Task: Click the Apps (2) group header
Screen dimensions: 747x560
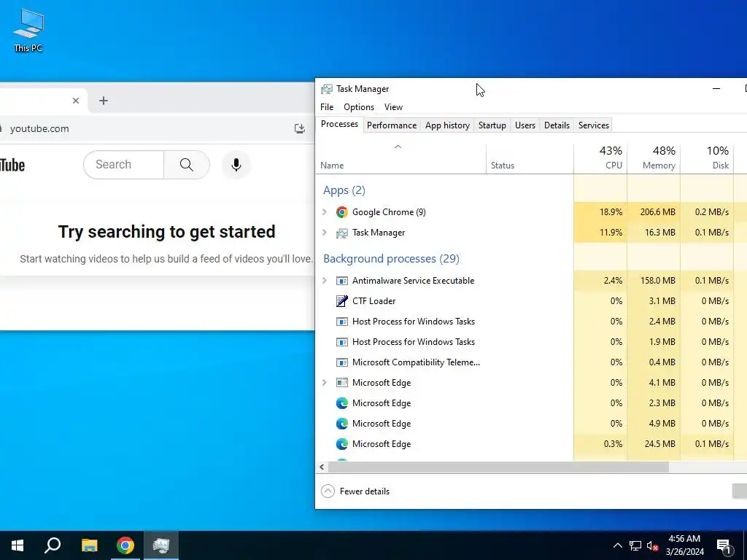Action: tap(344, 190)
